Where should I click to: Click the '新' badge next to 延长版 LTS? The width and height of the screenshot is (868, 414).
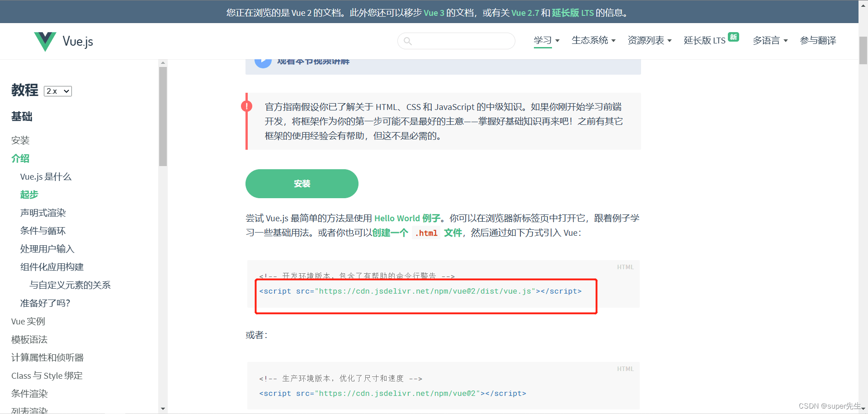click(733, 37)
